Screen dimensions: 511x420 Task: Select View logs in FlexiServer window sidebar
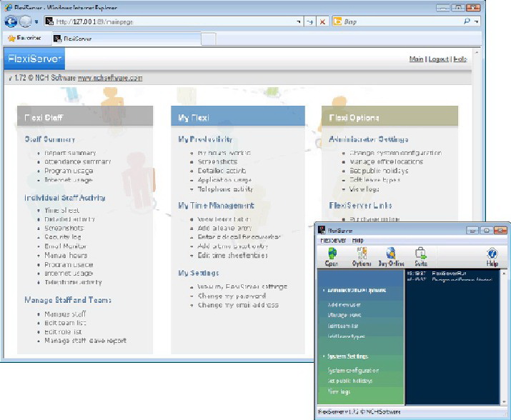click(339, 391)
